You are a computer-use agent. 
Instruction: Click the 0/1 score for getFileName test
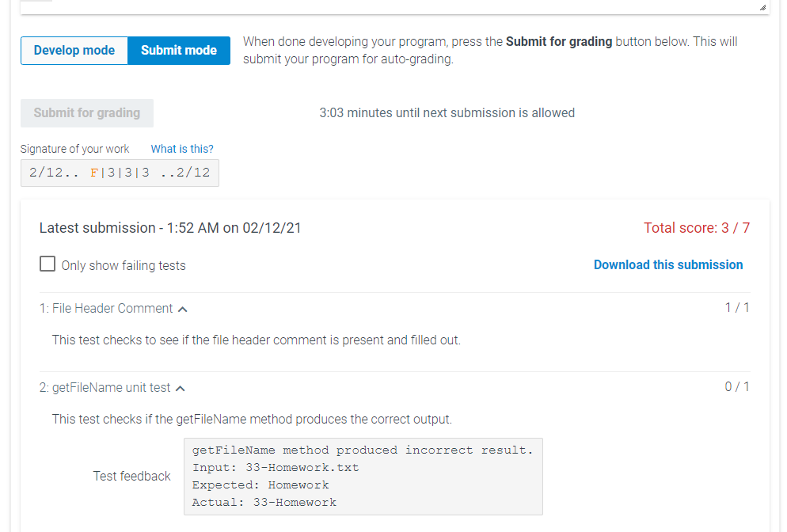737,386
